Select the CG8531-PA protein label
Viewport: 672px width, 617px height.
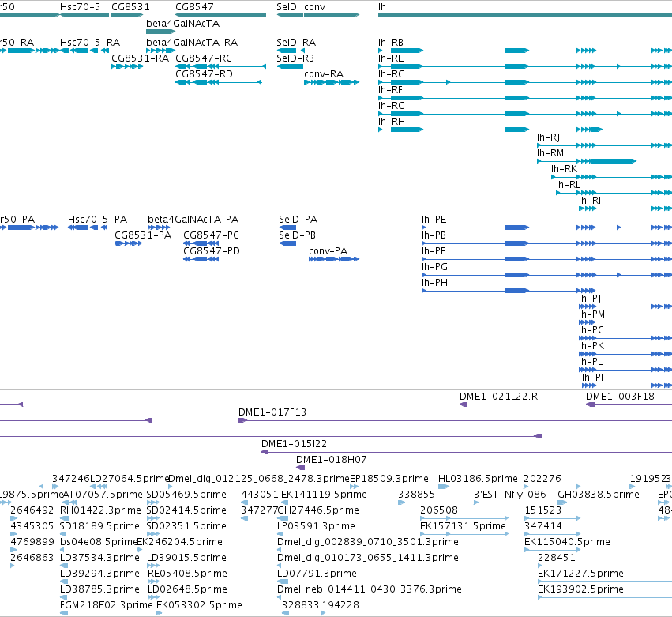[143, 235]
